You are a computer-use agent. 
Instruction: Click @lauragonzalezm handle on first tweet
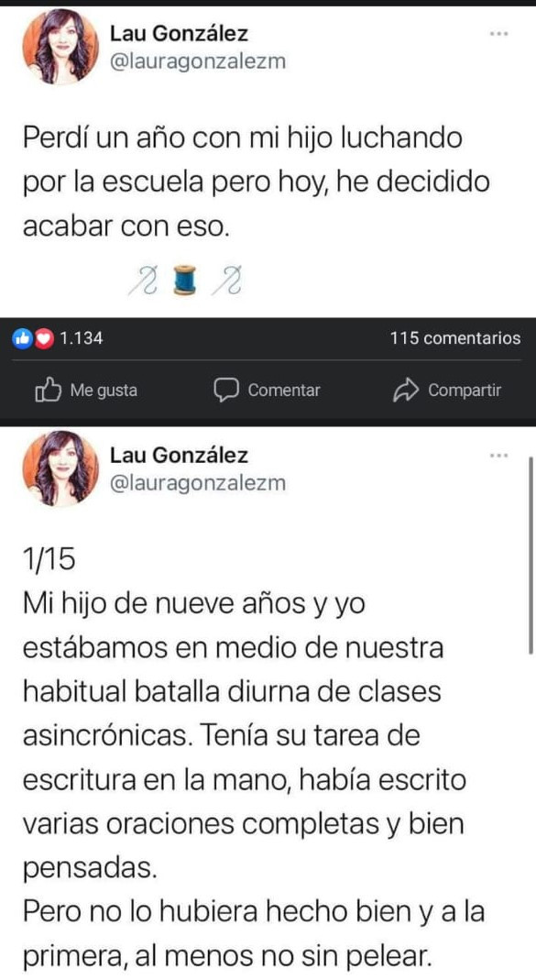click(x=198, y=61)
